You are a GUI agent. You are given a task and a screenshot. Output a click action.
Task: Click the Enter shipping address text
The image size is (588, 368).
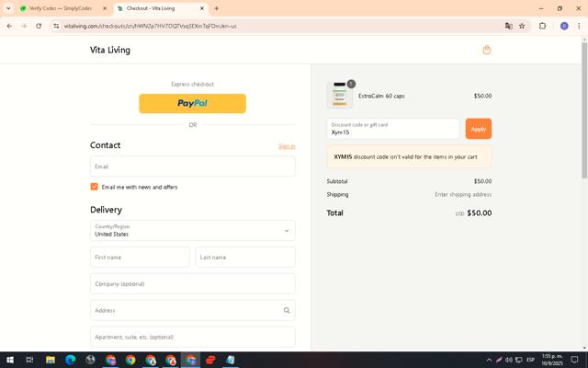point(463,194)
